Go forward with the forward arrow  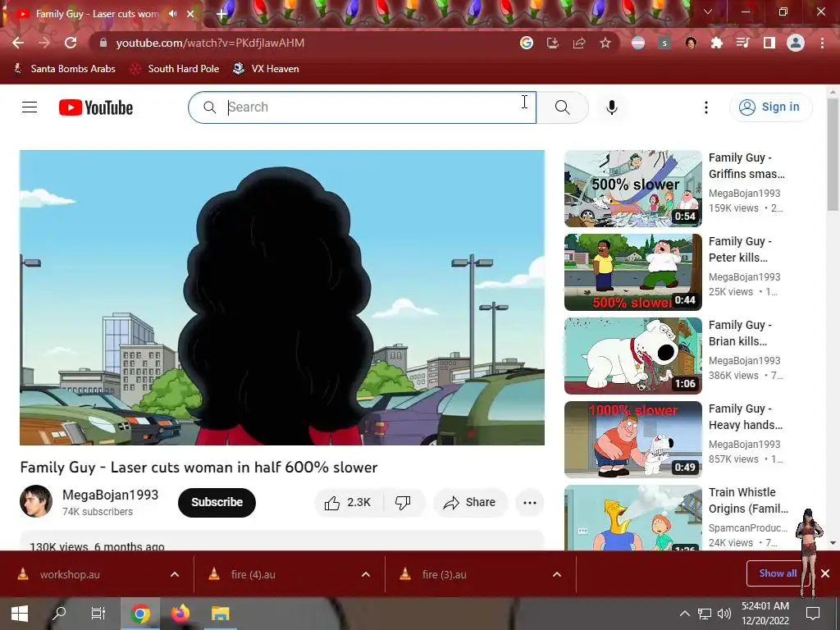pyautogui.click(x=44, y=43)
